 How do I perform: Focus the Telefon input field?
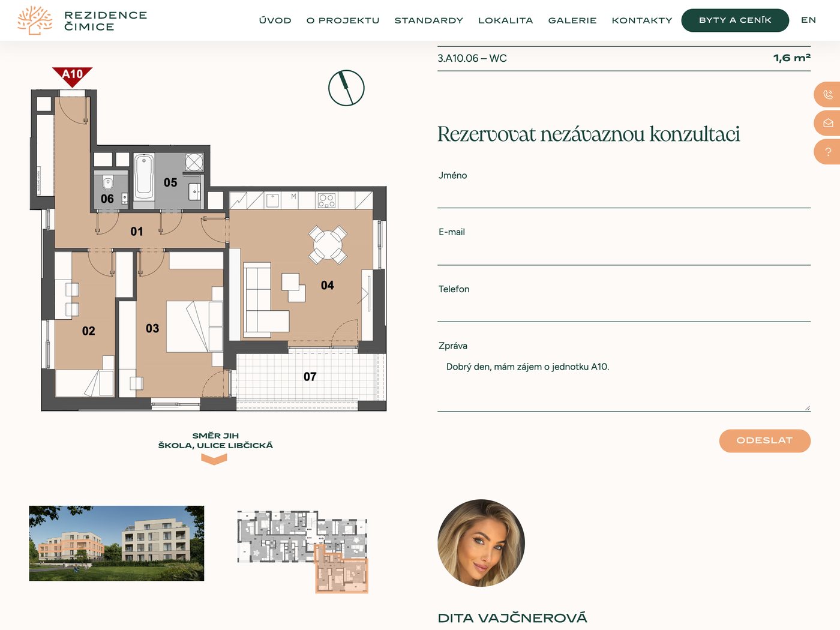pos(624,310)
